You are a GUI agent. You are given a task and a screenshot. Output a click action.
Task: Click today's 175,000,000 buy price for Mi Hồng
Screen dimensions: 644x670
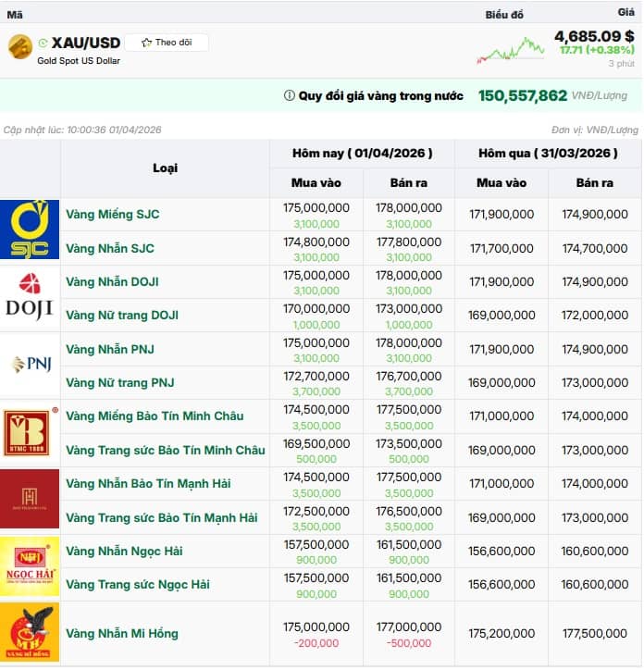coord(316,627)
